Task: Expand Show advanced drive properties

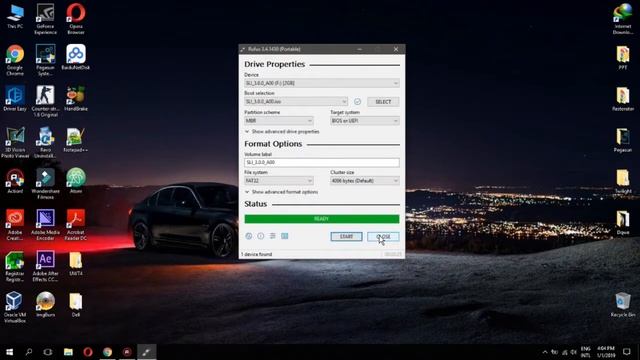Action: point(282,132)
